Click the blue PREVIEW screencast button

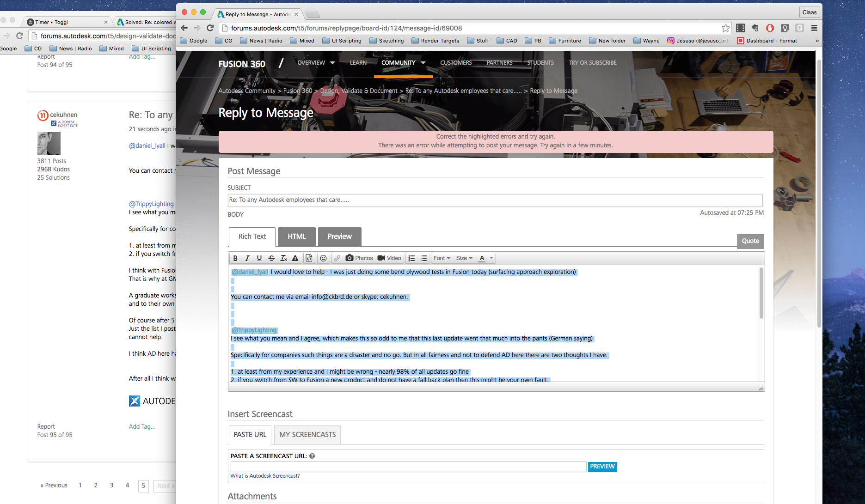coord(602,467)
